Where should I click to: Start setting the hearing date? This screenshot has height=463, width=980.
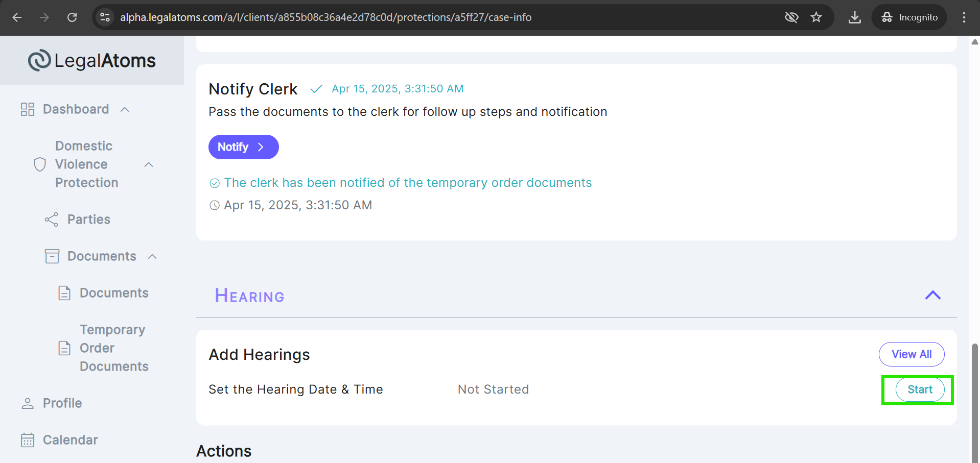(x=920, y=389)
